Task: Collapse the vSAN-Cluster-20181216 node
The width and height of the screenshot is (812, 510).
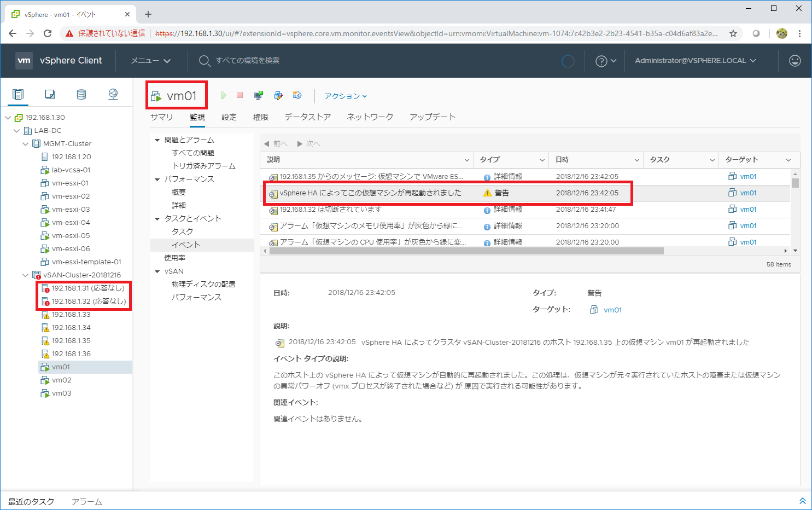Action: [26, 275]
